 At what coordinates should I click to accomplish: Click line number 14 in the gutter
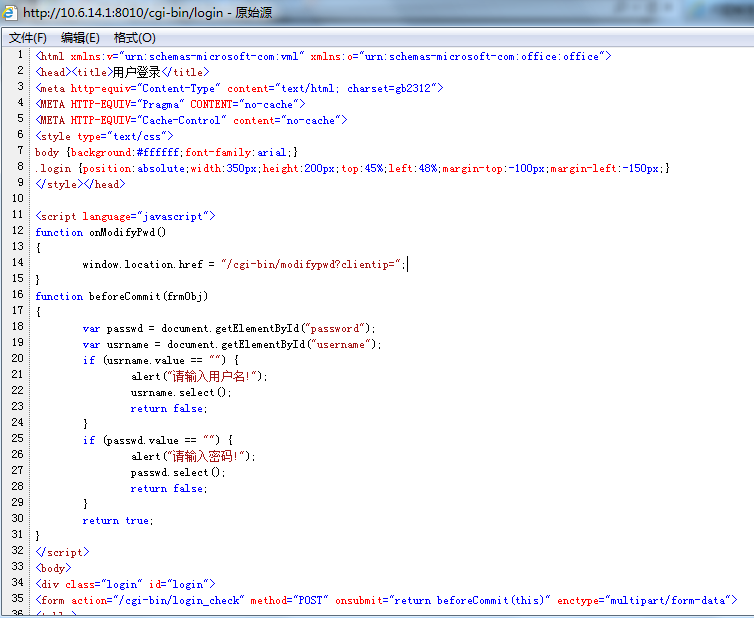tap(19, 263)
